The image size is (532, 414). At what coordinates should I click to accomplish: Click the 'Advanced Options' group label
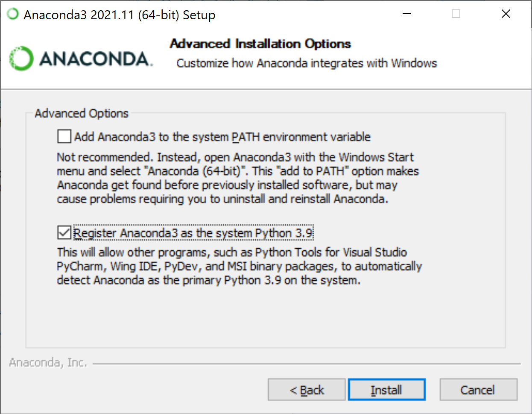tap(82, 113)
